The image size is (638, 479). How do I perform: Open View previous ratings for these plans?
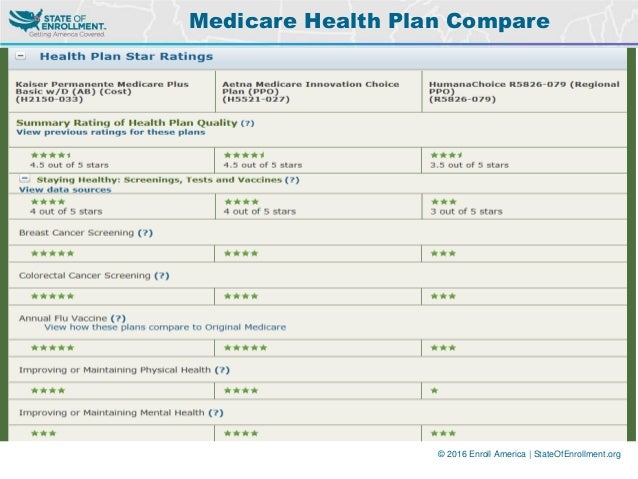tap(111, 132)
